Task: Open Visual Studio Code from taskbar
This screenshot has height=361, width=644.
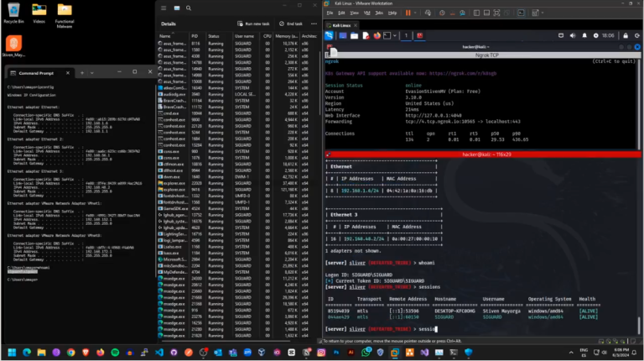Action: pos(159,353)
